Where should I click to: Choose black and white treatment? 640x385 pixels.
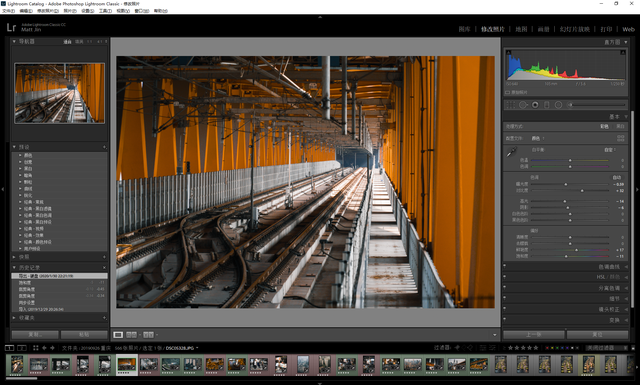(620, 126)
